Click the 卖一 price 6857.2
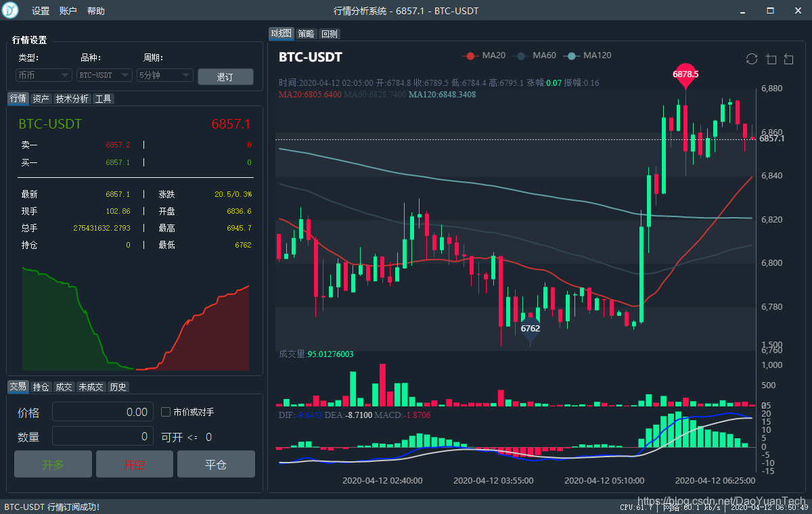Viewport: 812px width, 514px height. [x=118, y=145]
